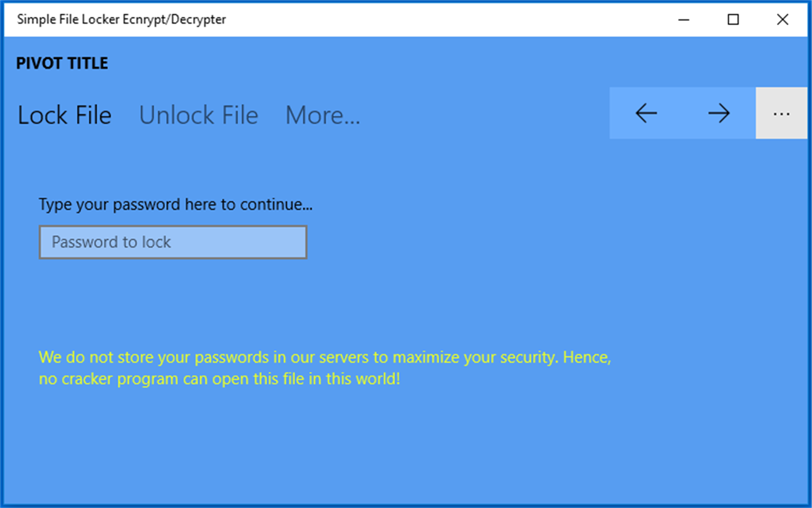812x508 pixels.
Task: Click the PIVOT TITLE heading
Action: (x=62, y=63)
